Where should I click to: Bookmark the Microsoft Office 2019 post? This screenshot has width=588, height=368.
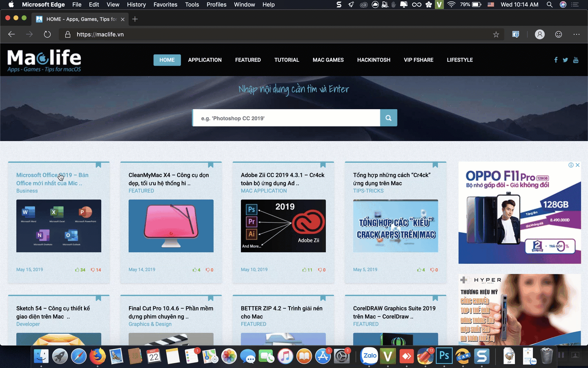tap(98, 165)
